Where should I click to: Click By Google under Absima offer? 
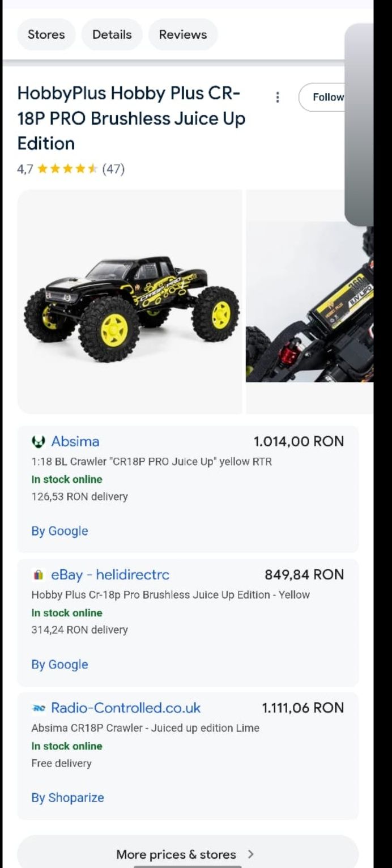[x=60, y=531]
